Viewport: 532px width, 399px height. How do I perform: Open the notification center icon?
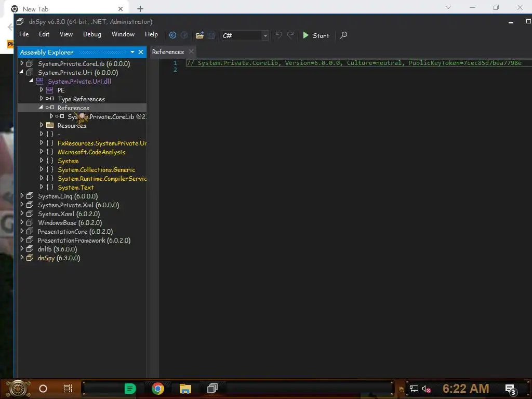(x=511, y=390)
